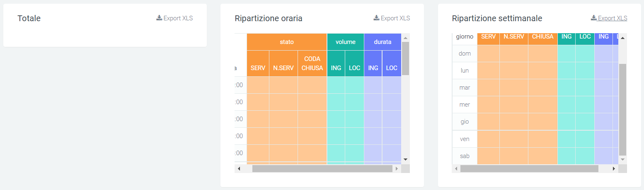This screenshot has height=190, width=644.
Task: Click the right arrow of the weekly table's horizontal scrollbar
Action: [x=614, y=168]
